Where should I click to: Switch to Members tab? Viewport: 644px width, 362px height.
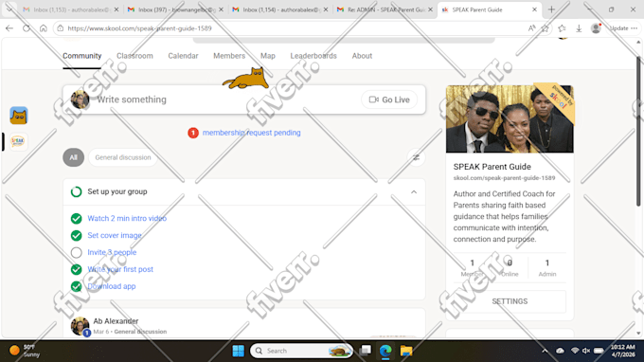229,56
